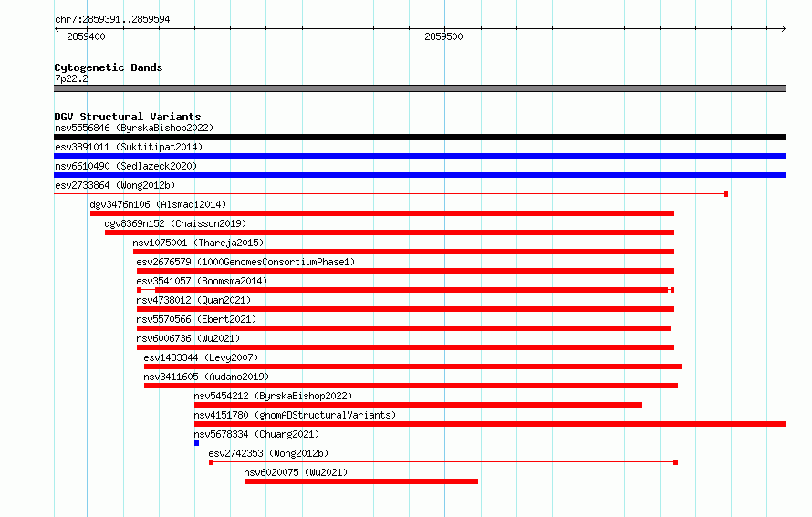The height and width of the screenshot is (517, 812).
Task: Click the red bar of nsv1075001
Action: pos(403,252)
